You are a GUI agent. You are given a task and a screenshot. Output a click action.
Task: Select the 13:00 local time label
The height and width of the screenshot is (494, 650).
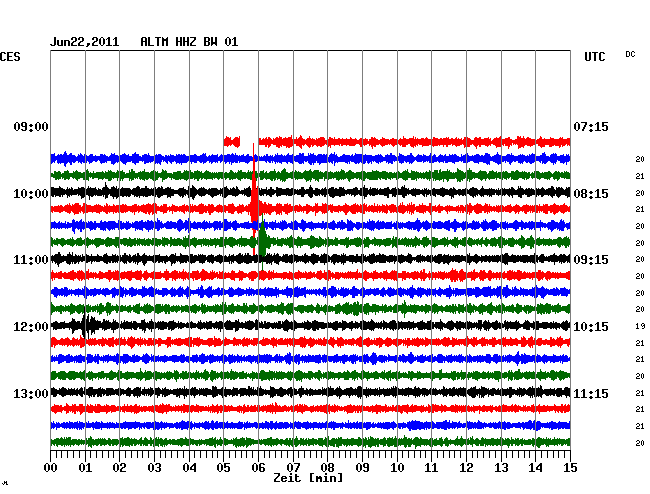[31, 393]
